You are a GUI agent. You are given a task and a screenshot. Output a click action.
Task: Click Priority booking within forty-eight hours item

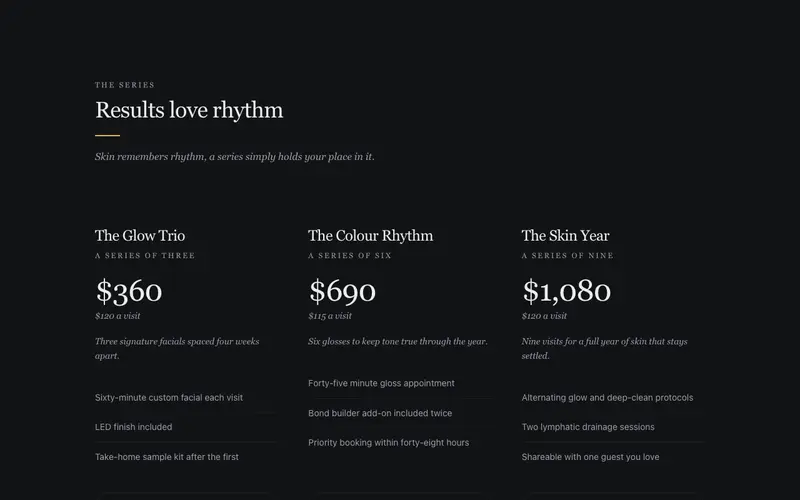point(389,442)
